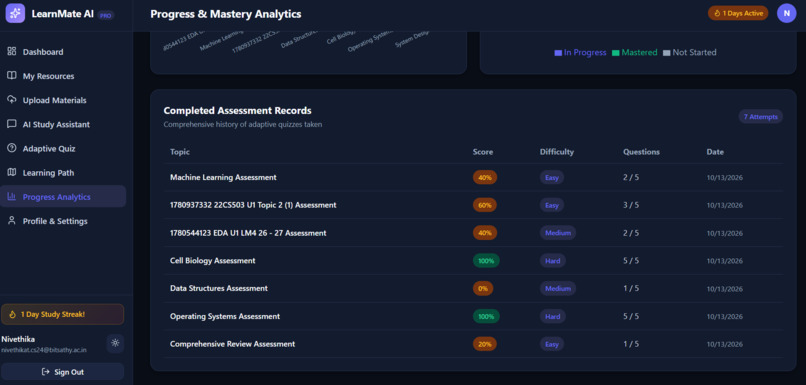Click 5 / 5 questions of Cell Biology

tap(631, 261)
